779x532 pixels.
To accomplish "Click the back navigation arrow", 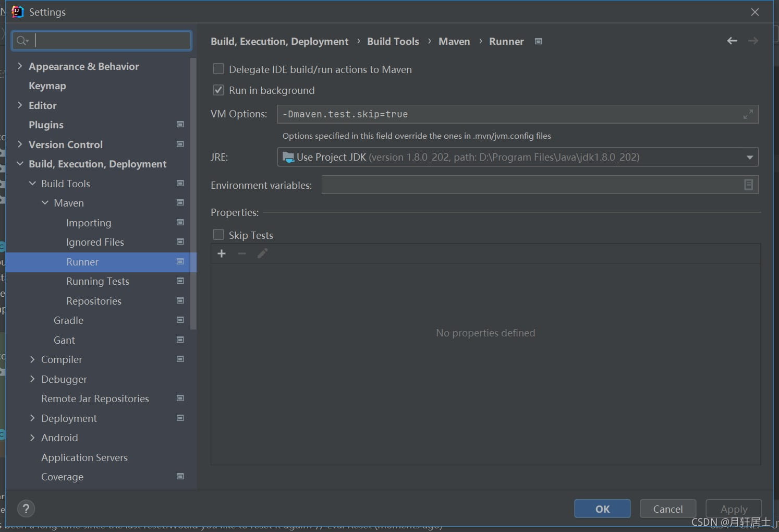I will coord(732,41).
